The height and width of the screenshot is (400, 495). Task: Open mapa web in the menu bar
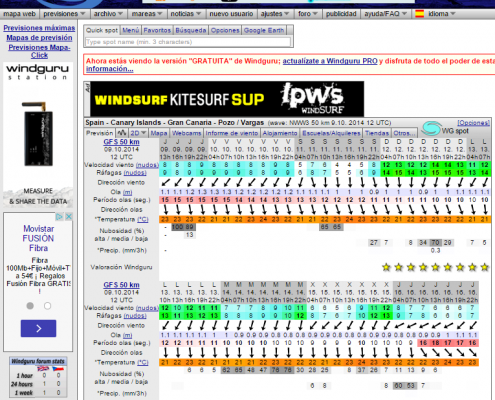19,14
